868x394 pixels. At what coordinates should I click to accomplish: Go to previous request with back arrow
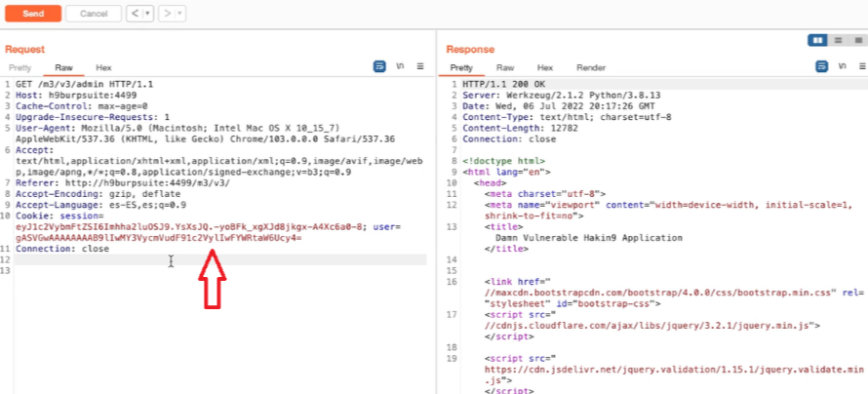pyautogui.click(x=134, y=14)
